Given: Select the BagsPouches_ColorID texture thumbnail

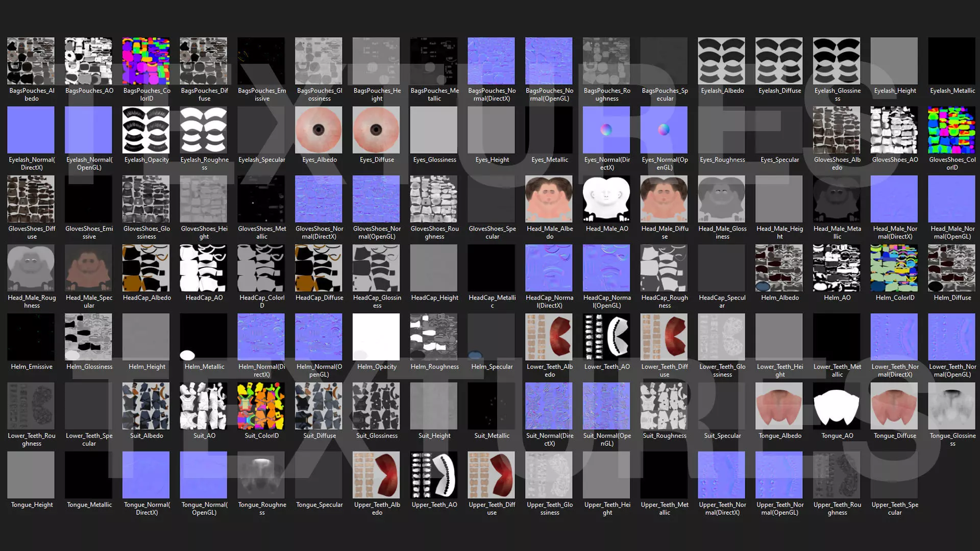Looking at the screenshot, I should click(146, 61).
